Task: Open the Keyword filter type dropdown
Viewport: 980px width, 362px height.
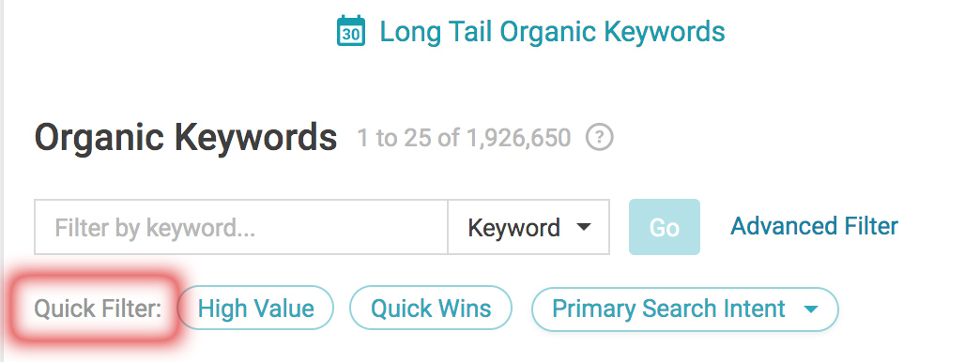Action: (x=528, y=227)
